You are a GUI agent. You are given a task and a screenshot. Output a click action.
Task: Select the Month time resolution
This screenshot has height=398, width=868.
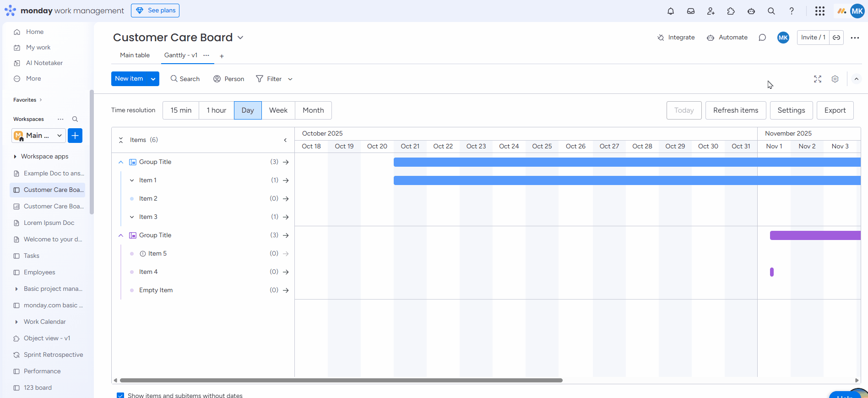[313, 110]
